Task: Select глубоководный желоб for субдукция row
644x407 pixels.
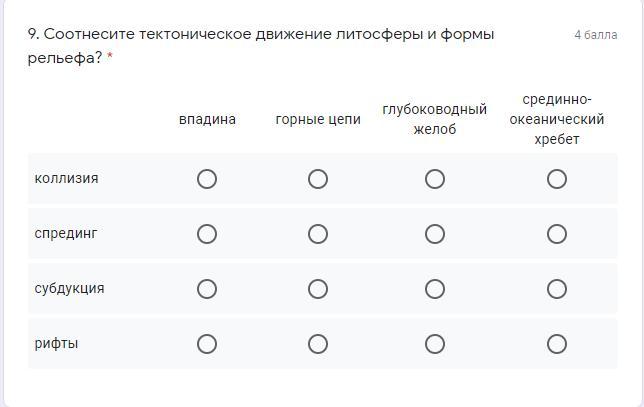Action: (x=435, y=289)
